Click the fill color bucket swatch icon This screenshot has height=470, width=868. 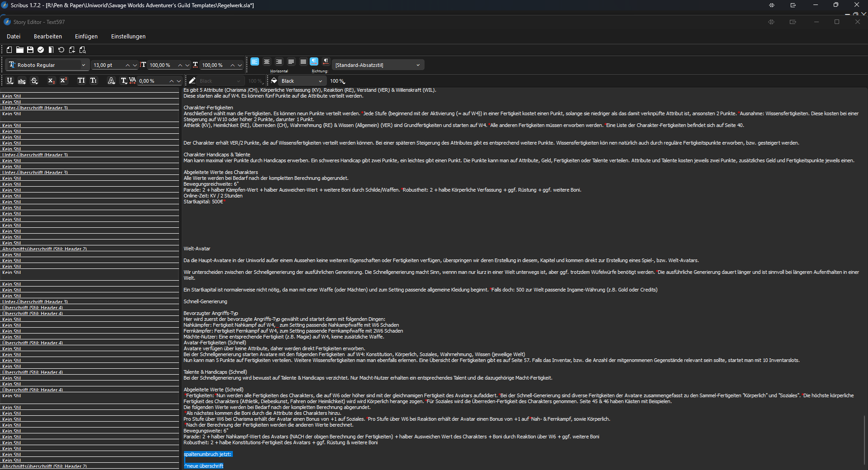[x=274, y=81]
